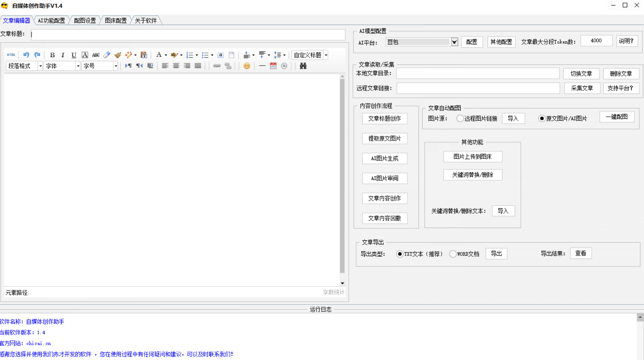644x360 pixels.
Task: Toggle strikethrough formatting
Action: pyautogui.click(x=95, y=55)
